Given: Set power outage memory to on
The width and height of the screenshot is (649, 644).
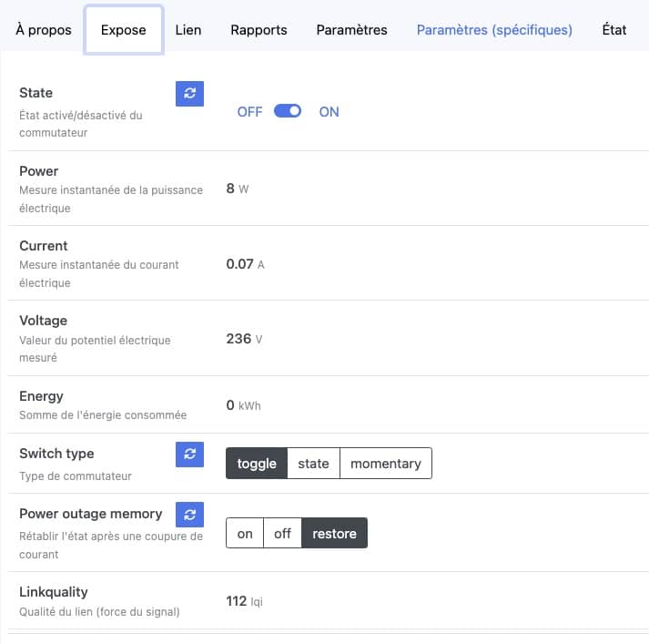Looking at the screenshot, I should (245, 533).
